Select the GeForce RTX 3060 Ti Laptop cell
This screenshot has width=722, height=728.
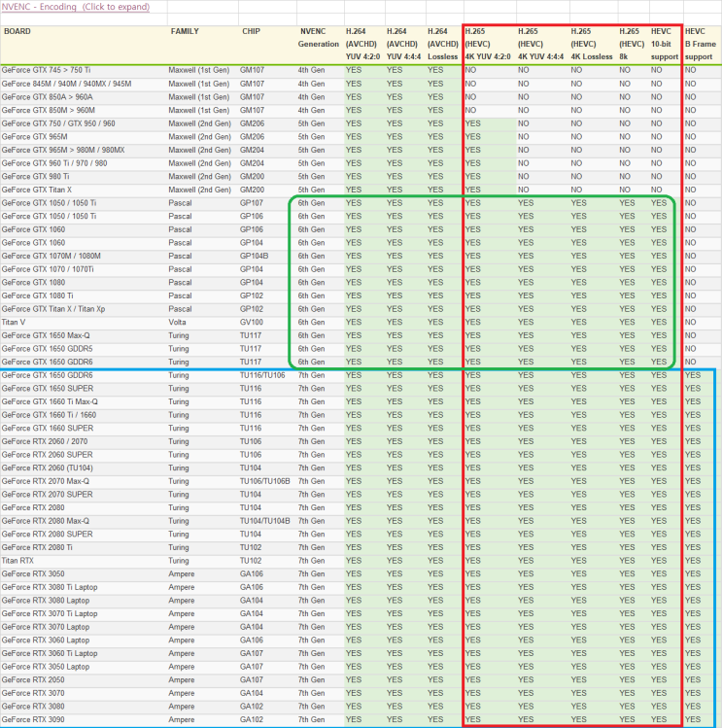point(50,653)
